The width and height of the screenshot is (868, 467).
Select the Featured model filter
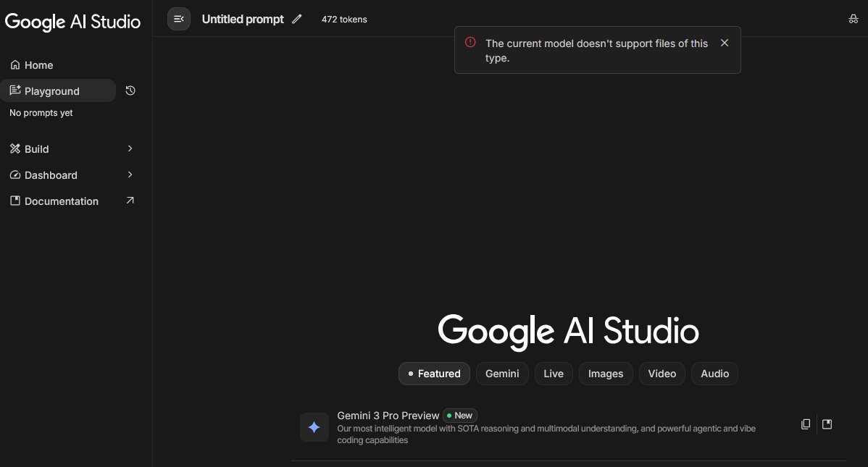434,374
